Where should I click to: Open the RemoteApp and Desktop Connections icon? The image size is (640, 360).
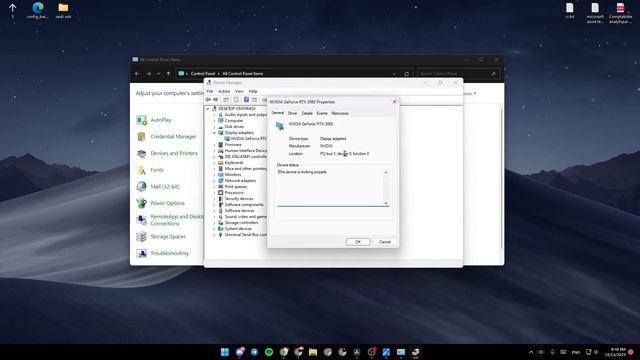tap(142, 220)
